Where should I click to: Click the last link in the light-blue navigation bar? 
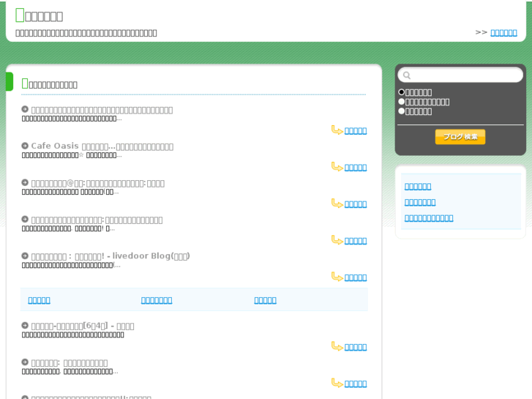pos(266,300)
